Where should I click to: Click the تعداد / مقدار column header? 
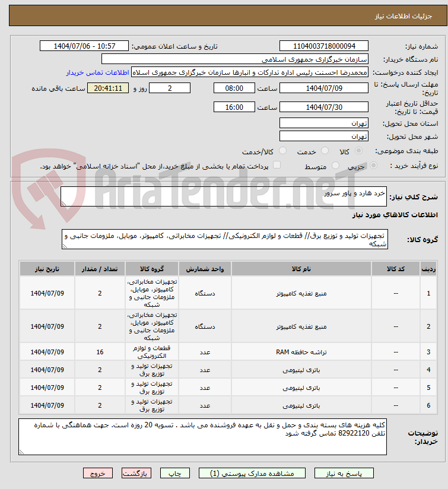pyautogui.click(x=100, y=269)
